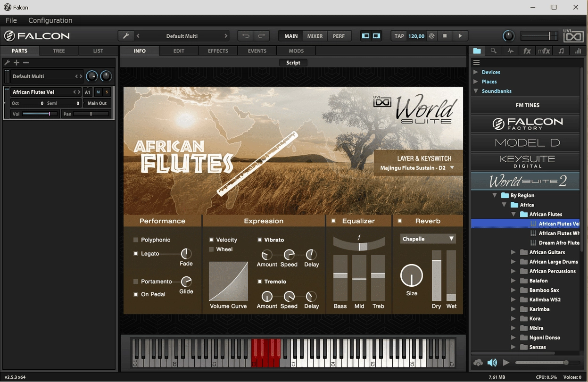Toggle the Reverb on/off checkbox
This screenshot has width=588, height=382.
coord(400,221)
